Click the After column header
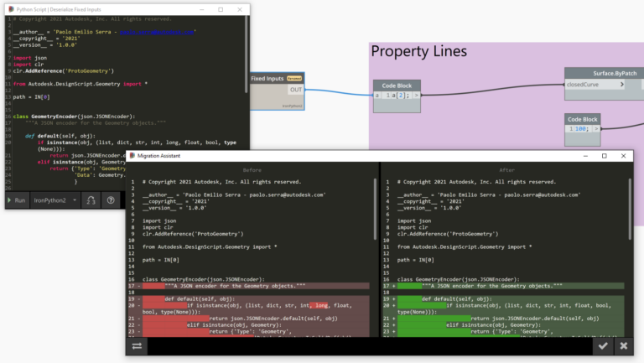 click(x=506, y=170)
